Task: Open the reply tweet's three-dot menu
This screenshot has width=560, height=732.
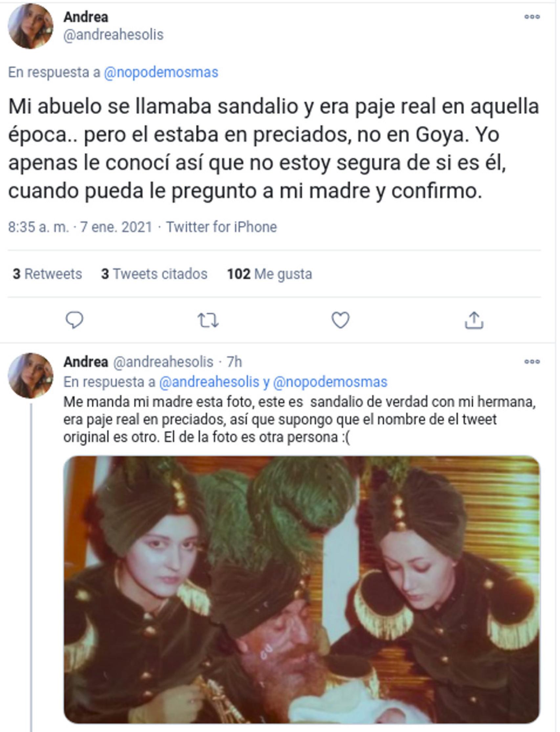Action: tap(532, 362)
